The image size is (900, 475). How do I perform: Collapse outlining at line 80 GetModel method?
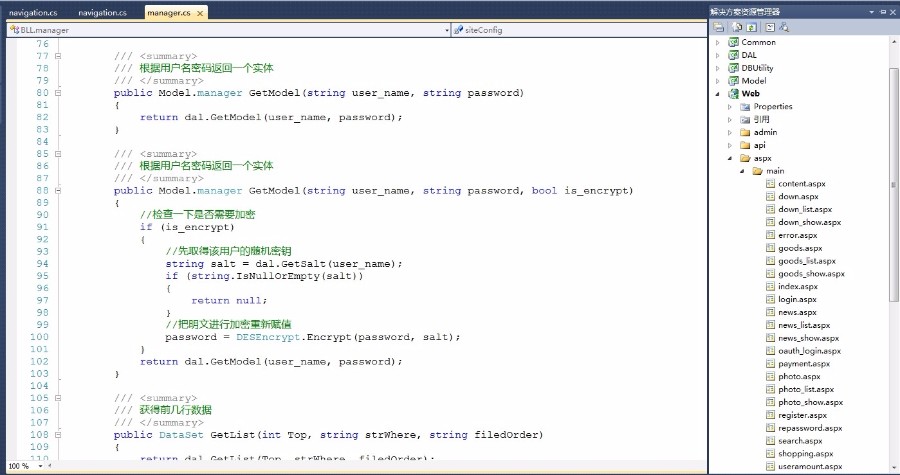[57, 93]
